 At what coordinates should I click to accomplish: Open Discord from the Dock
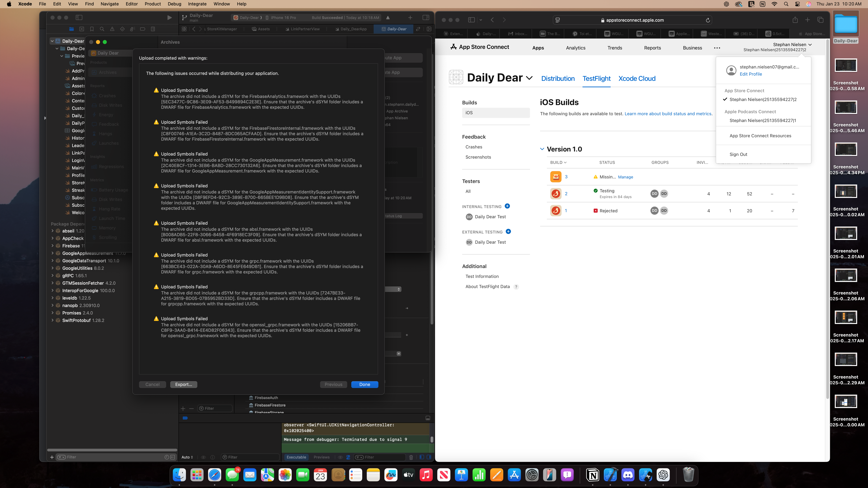coord(628,475)
